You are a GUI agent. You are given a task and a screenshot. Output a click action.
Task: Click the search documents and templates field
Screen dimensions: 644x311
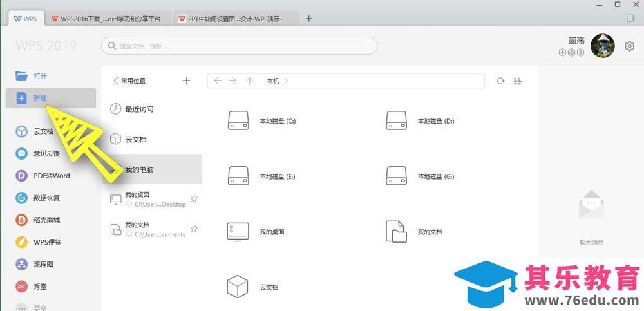[x=239, y=46]
